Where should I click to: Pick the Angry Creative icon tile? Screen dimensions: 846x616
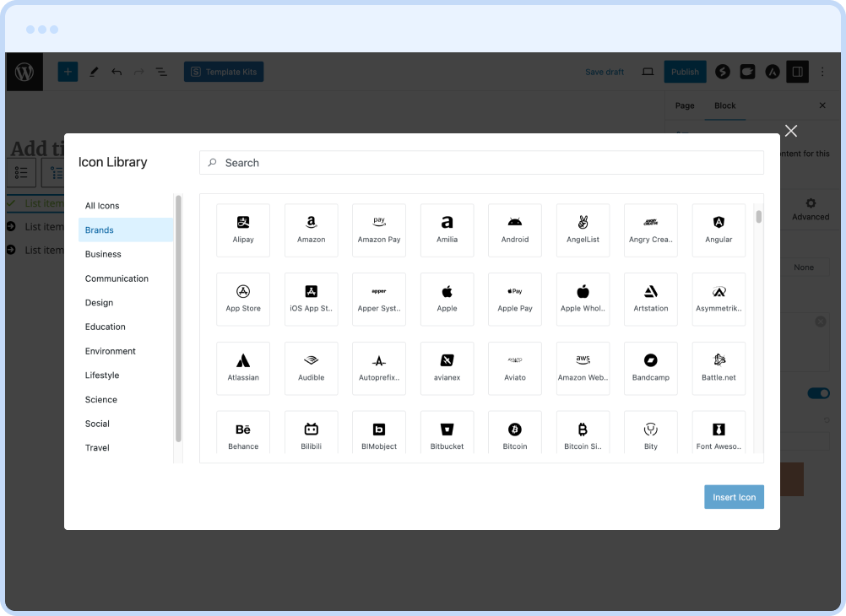(651, 230)
